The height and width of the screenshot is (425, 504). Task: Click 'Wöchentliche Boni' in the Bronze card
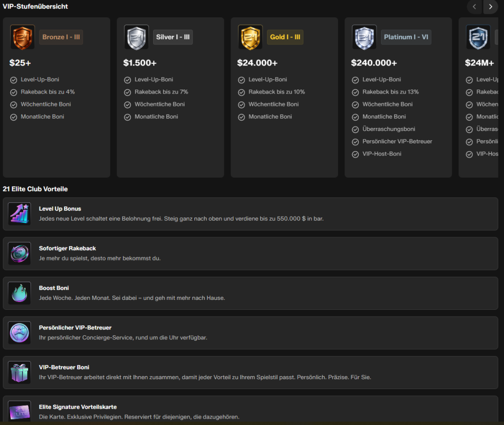point(46,104)
